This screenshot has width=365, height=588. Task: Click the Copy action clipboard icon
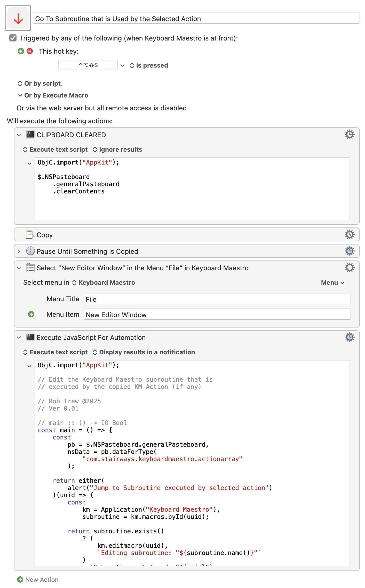point(30,235)
